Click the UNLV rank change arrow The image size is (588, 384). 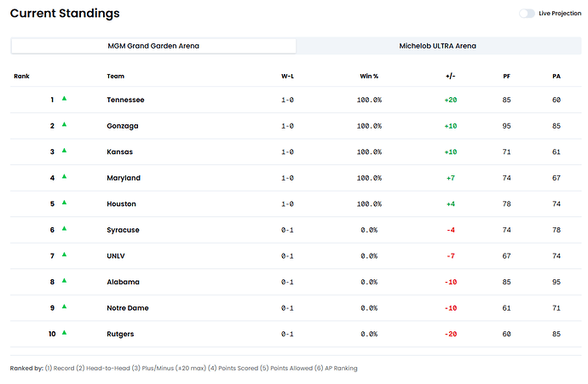coord(64,255)
